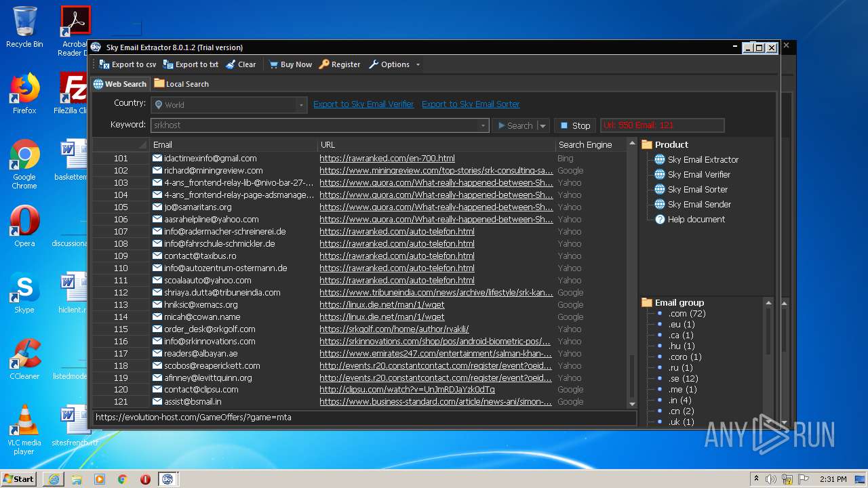Viewport: 868px width, 488px height.
Task: Select email readers@albayan.ae
Action: coord(201,353)
